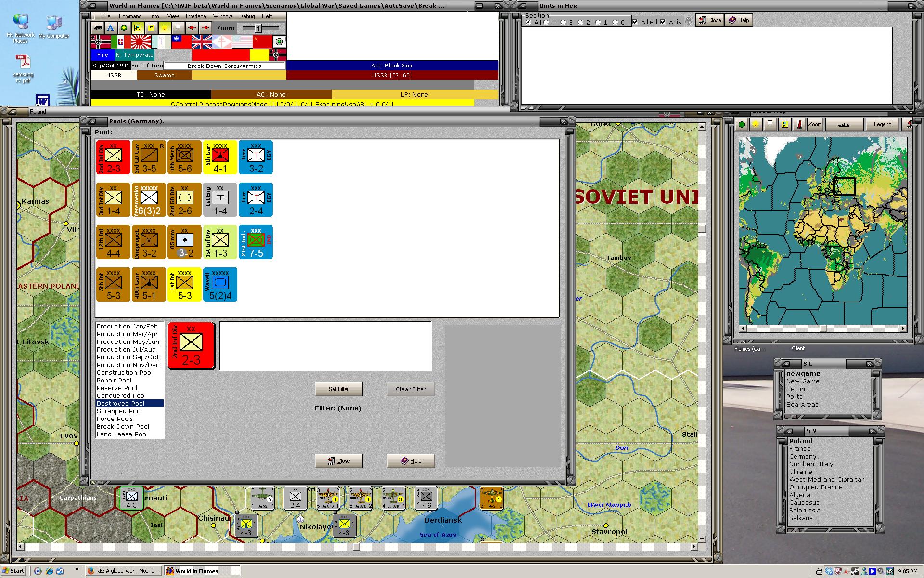Click the Ju 52 aircraft counter on map
The image size is (924, 578).
tap(263, 498)
